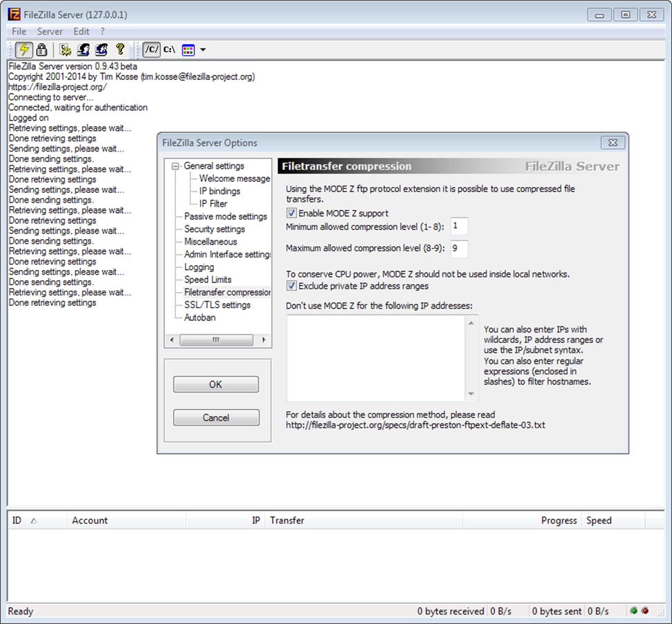
Task: Select Miscellaneous in the options tree
Action: tap(210, 242)
